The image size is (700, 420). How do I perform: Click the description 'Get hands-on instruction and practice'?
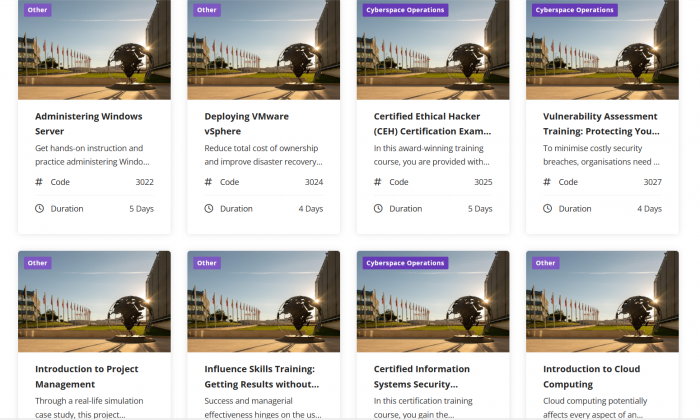[92, 155]
